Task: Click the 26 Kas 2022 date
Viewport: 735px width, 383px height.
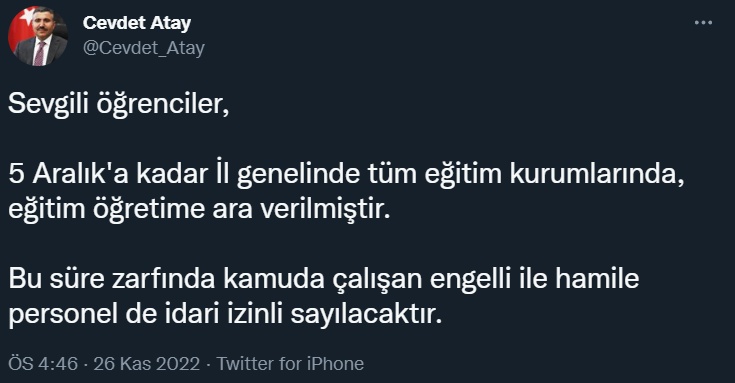Action: 147,364
